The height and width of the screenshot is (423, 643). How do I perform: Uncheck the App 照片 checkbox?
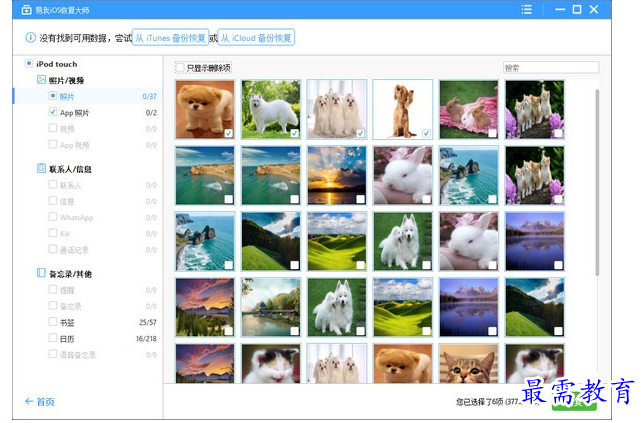pyautogui.click(x=52, y=111)
